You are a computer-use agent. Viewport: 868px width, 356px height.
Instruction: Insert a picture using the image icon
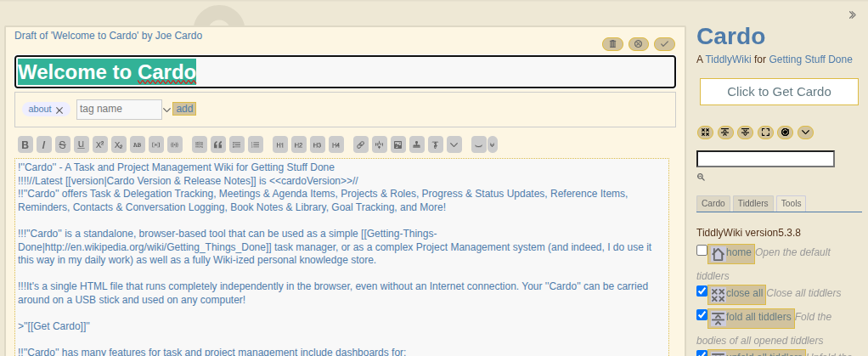398,145
